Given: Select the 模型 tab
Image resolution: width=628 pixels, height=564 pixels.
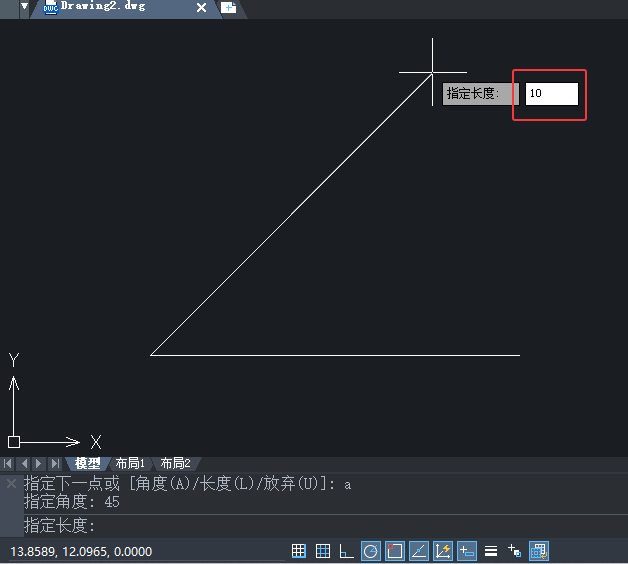Looking at the screenshot, I should 87,463.
